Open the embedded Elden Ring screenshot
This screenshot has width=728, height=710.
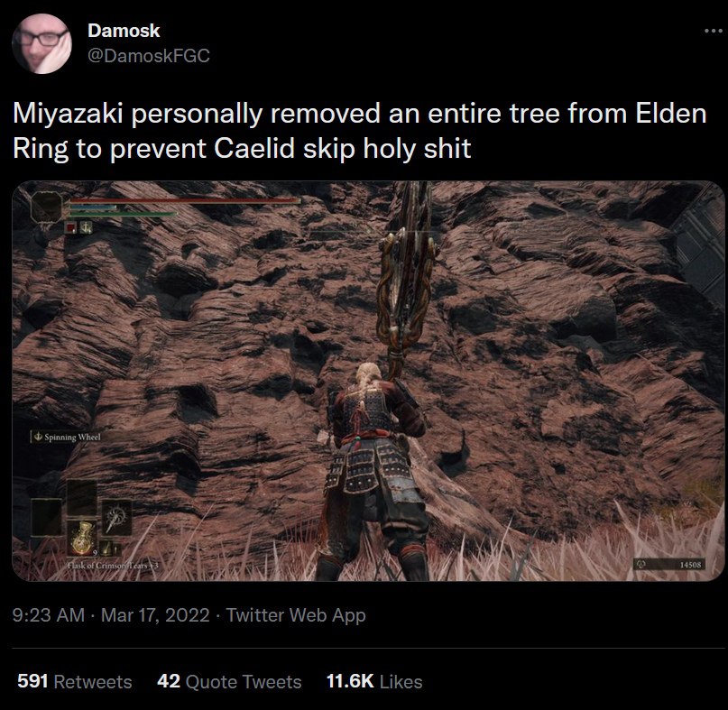tap(368, 381)
